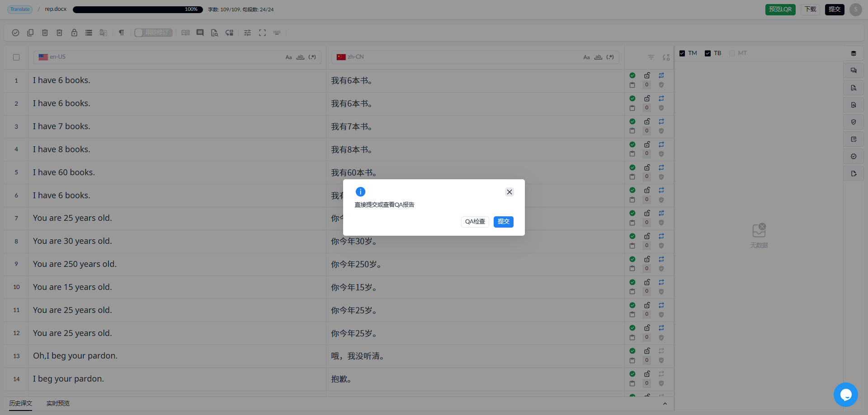Image resolution: width=868 pixels, height=415 pixels.
Task: Click the lock segment toolbar icon
Action: (x=74, y=33)
